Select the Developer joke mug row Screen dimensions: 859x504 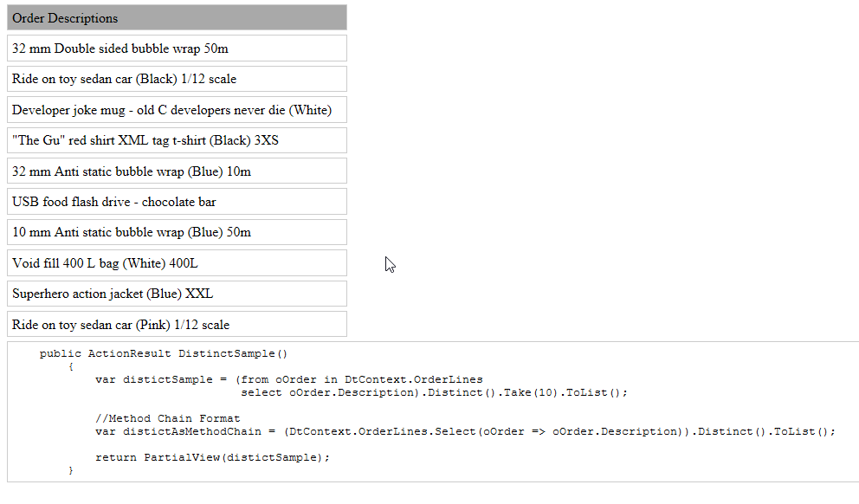[177, 110]
